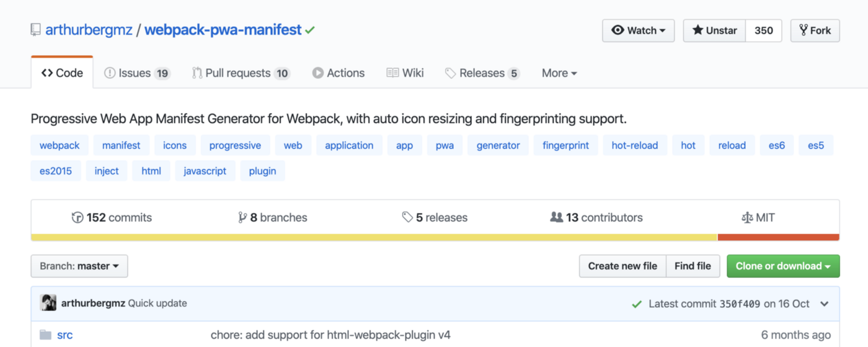
Task: Select the 'webpack' topic tag
Action: pyautogui.click(x=60, y=145)
